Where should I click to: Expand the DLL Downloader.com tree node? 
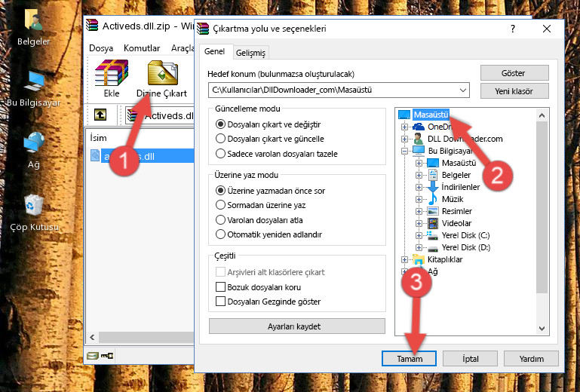(x=404, y=139)
